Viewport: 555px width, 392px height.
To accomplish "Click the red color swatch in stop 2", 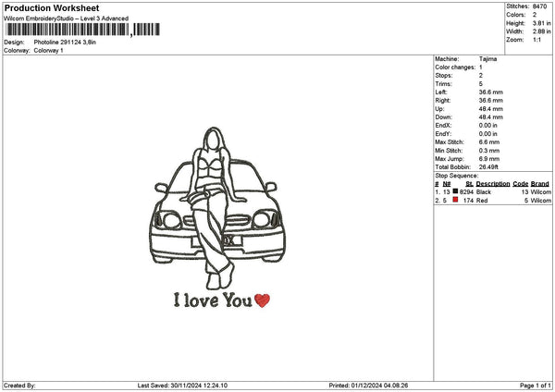I will [455, 200].
